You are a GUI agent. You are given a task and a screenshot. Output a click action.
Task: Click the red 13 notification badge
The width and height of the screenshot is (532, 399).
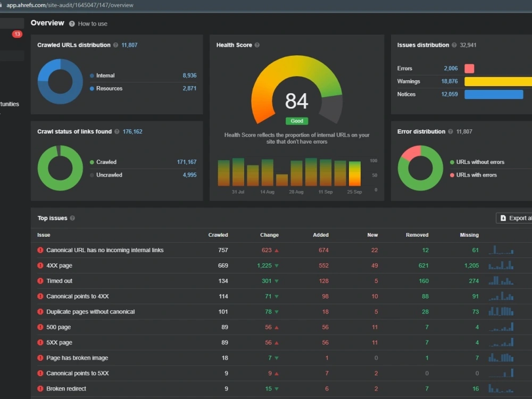point(18,34)
